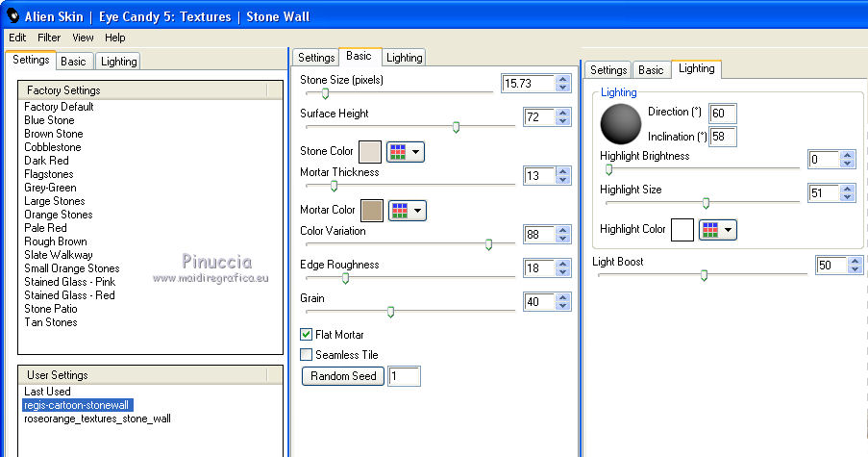The image size is (868, 457).
Task: Click the Stone Size slider handle
Action: 326,93
